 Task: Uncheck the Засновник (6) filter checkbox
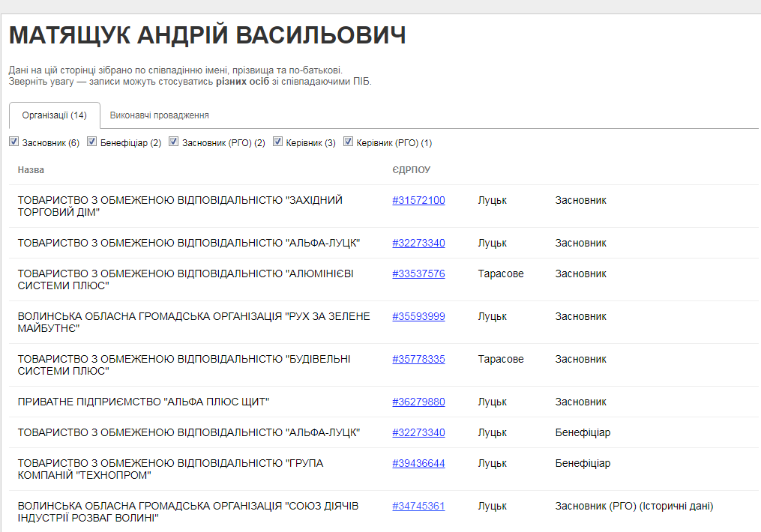coord(14,142)
